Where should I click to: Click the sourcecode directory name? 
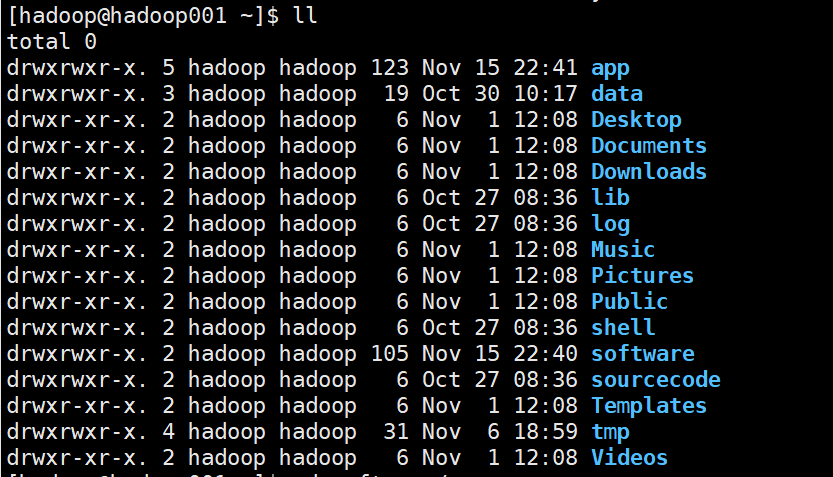click(x=656, y=380)
